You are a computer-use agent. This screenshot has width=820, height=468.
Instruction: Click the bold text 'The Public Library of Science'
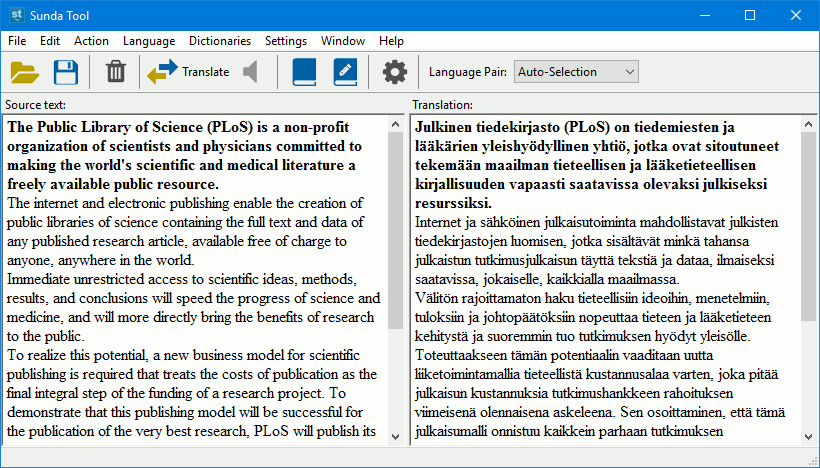pos(105,127)
